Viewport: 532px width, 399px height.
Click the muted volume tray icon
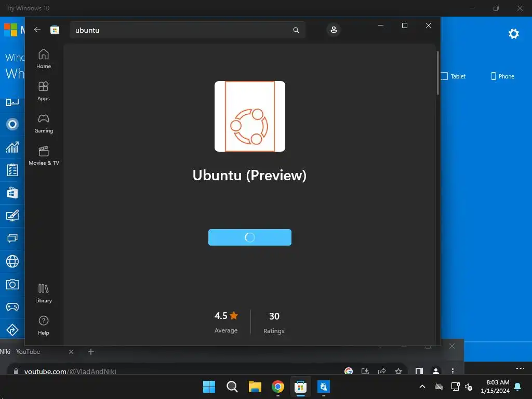click(469, 387)
